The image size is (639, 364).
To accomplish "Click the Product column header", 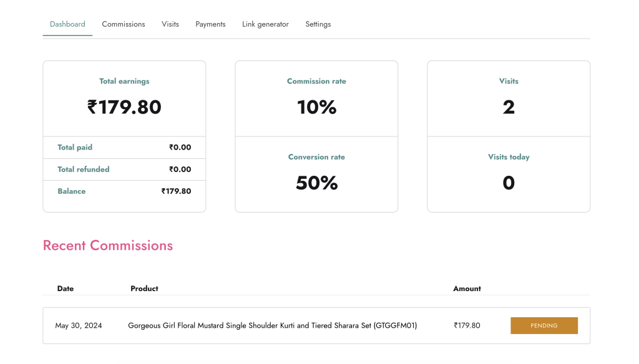I will click(x=144, y=289).
